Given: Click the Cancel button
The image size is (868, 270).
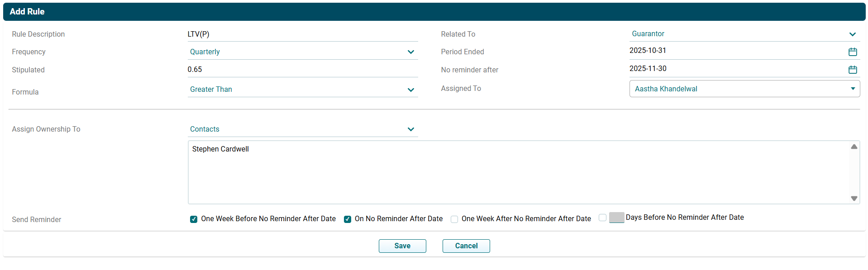Looking at the screenshot, I should point(466,246).
